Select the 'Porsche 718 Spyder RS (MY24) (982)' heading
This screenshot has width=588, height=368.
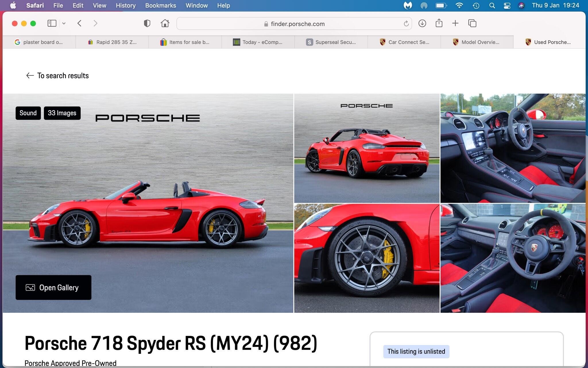(171, 343)
